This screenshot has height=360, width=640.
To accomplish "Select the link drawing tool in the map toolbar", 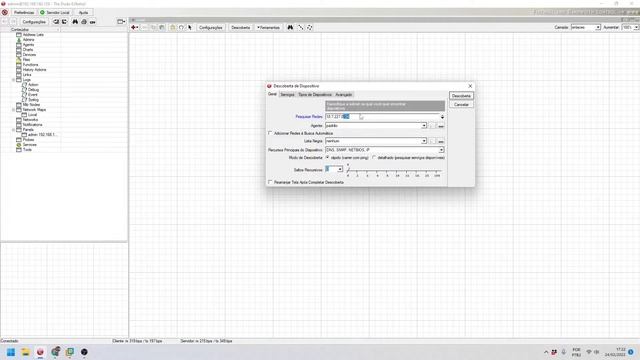I will (x=301, y=27).
